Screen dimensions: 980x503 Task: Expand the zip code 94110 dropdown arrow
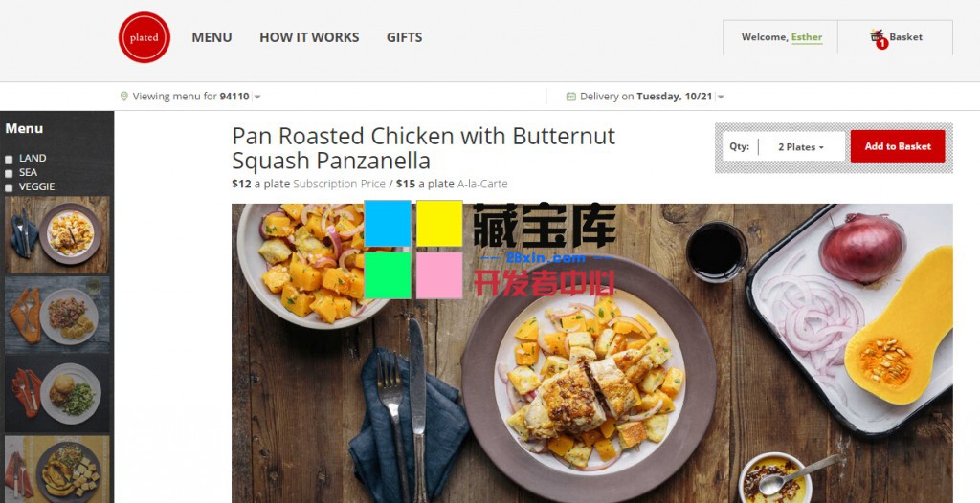257,97
